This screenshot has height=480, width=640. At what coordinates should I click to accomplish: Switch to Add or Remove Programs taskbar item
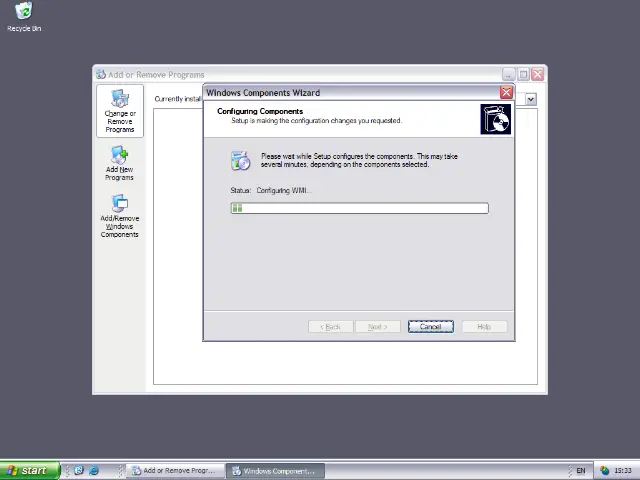tap(176, 471)
